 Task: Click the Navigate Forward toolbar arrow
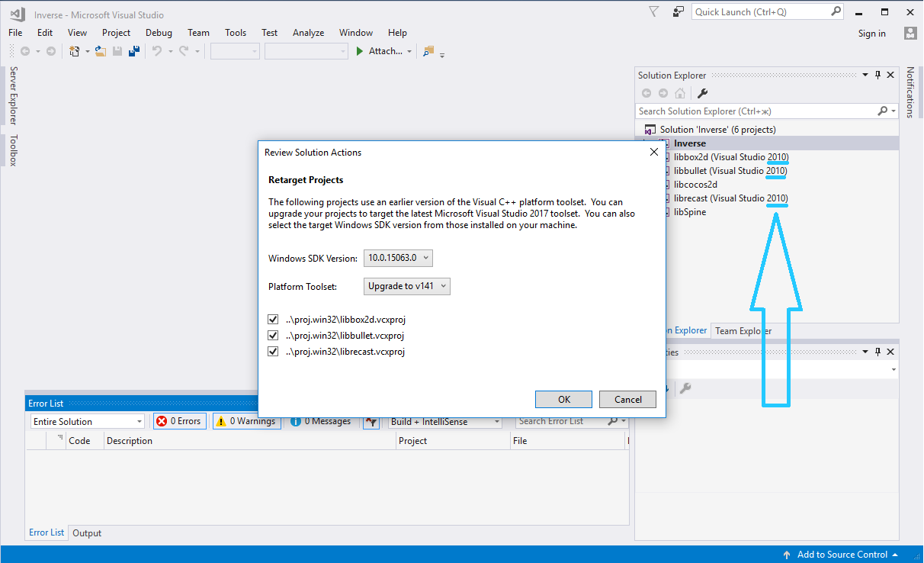tap(51, 51)
